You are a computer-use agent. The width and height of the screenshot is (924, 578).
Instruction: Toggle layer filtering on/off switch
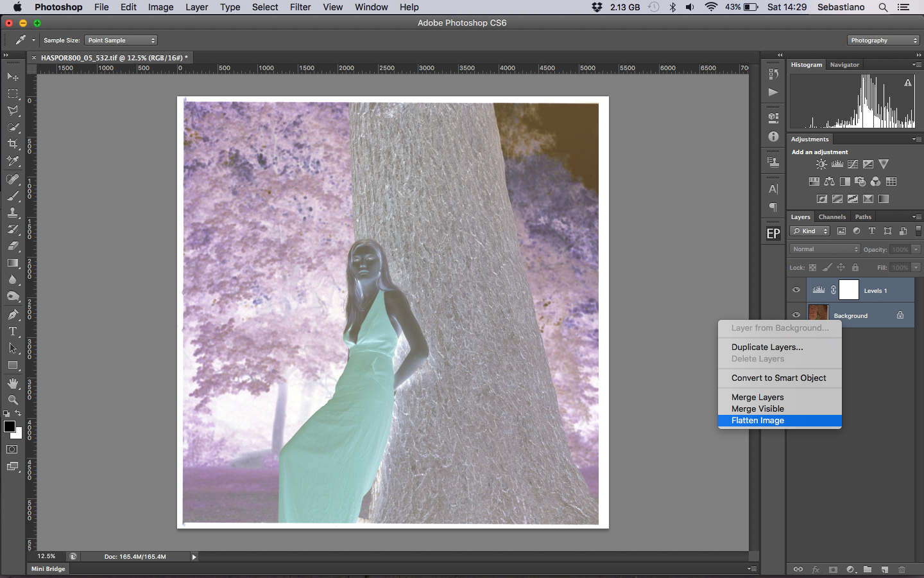[918, 231]
